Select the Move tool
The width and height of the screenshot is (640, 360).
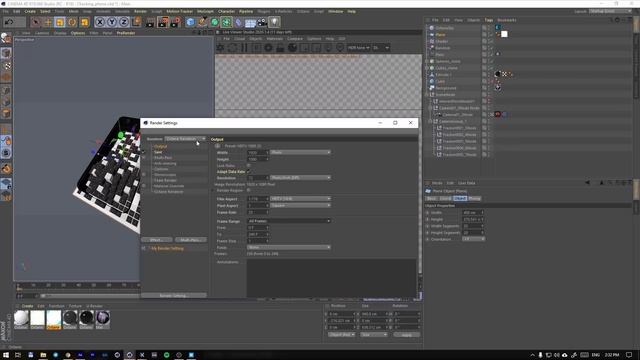coord(48,22)
